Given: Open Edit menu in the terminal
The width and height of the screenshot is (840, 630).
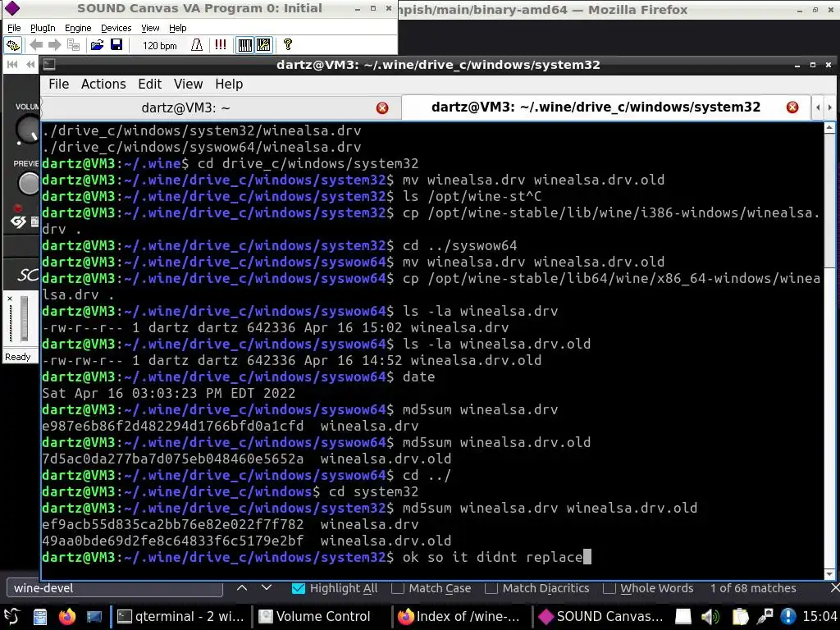Looking at the screenshot, I should [149, 84].
